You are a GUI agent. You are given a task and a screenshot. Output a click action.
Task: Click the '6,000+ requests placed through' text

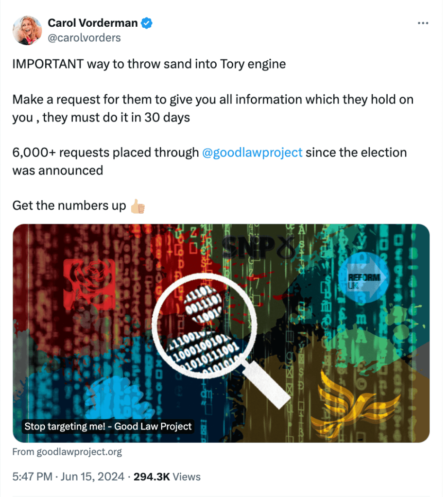pyautogui.click(x=105, y=153)
